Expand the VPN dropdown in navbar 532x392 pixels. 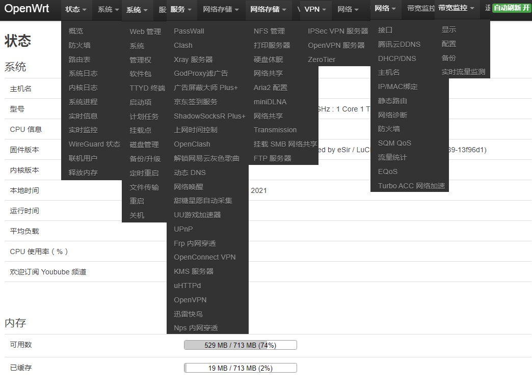tap(315, 9)
